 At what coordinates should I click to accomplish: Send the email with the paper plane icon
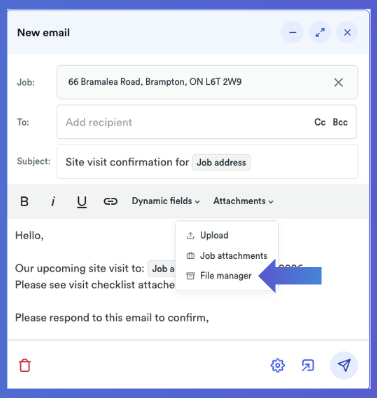pyautogui.click(x=344, y=365)
